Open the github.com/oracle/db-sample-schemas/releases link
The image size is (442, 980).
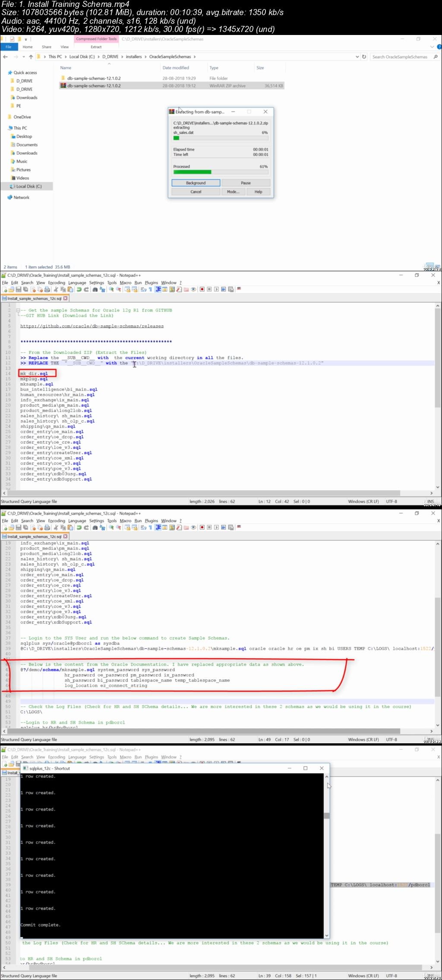point(92,326)
